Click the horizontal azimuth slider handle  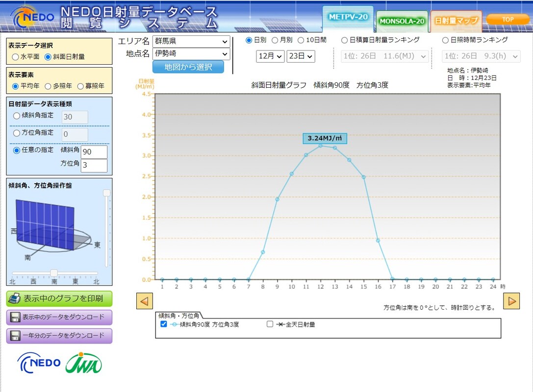click(x=54, y=273)
